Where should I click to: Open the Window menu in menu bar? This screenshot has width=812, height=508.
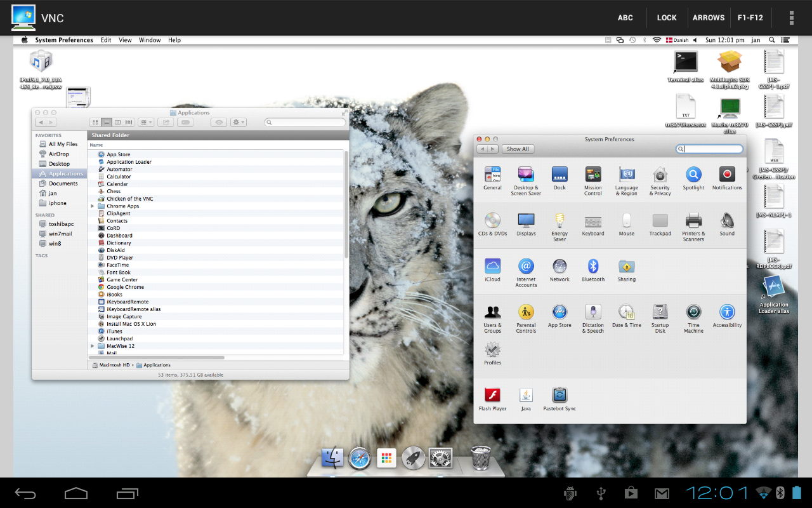(150, 40)
